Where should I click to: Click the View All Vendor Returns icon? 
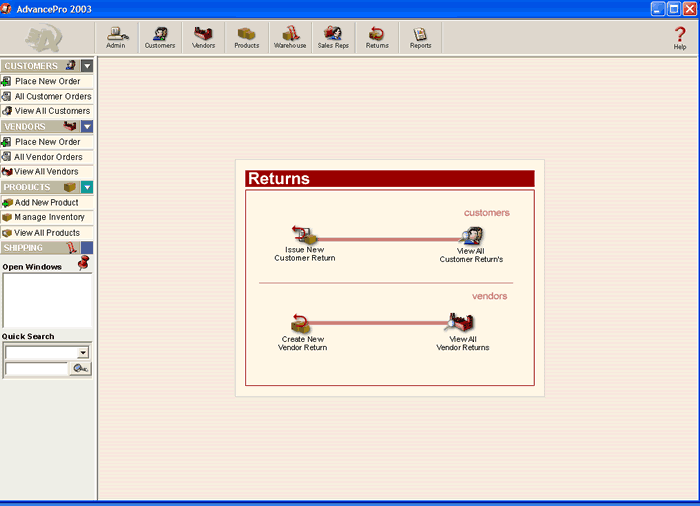coord(459,322)
